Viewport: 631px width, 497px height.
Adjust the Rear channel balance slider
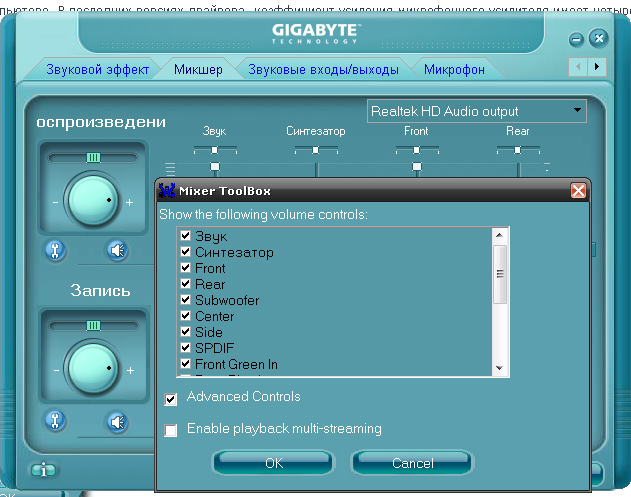pos(518,150)
